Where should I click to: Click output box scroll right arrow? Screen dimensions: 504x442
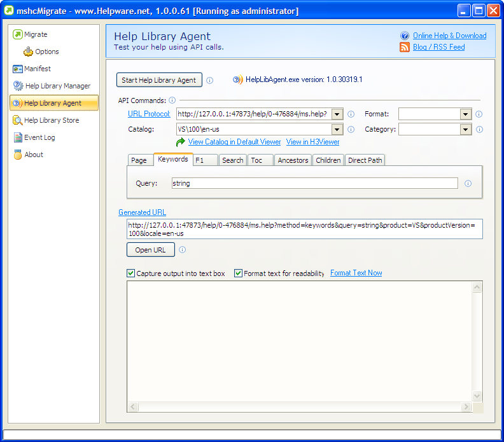coord(466,406)
